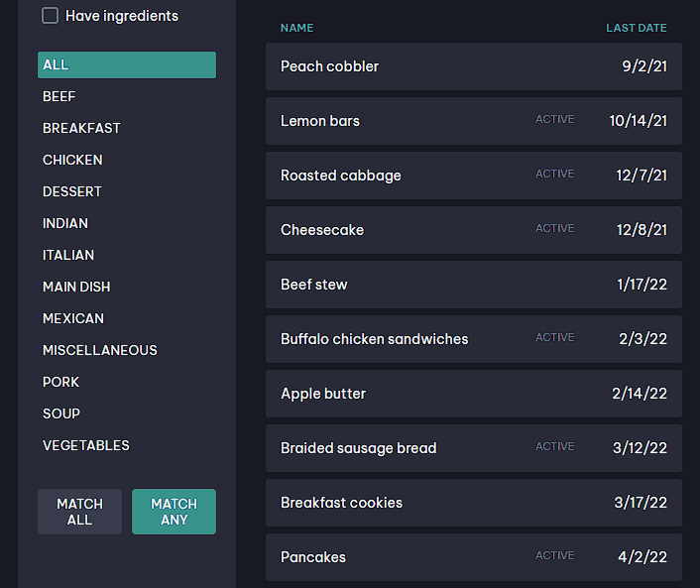Activate the MATCH ANY button
Screen dimensions: 700x588
coord(174,512)
